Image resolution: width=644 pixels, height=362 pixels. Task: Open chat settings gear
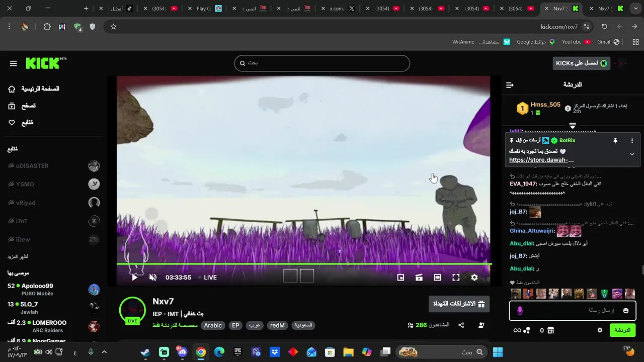tap(600, 330)
